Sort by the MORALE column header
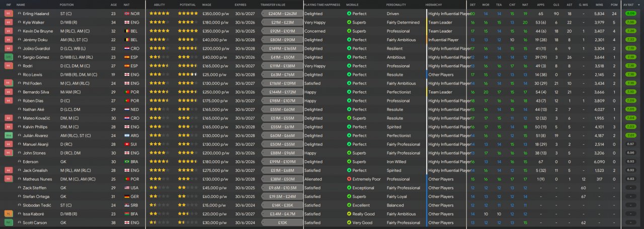 coord(353,5)
